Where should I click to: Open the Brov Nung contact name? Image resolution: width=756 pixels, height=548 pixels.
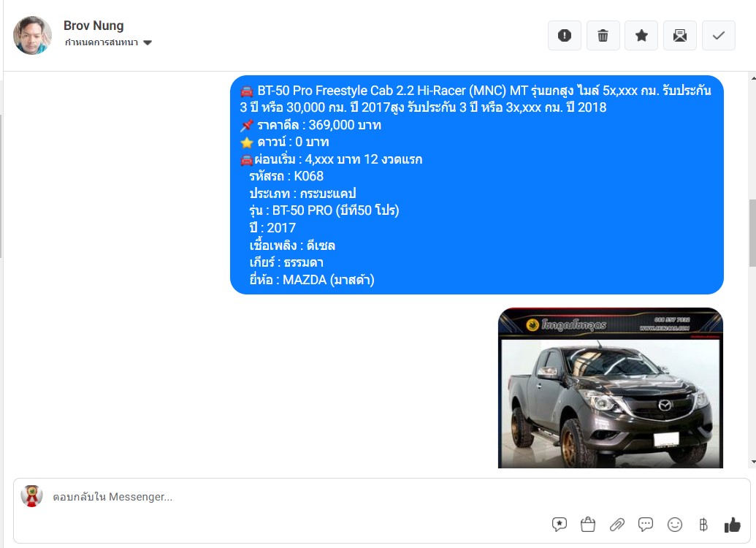coord(93,26)
